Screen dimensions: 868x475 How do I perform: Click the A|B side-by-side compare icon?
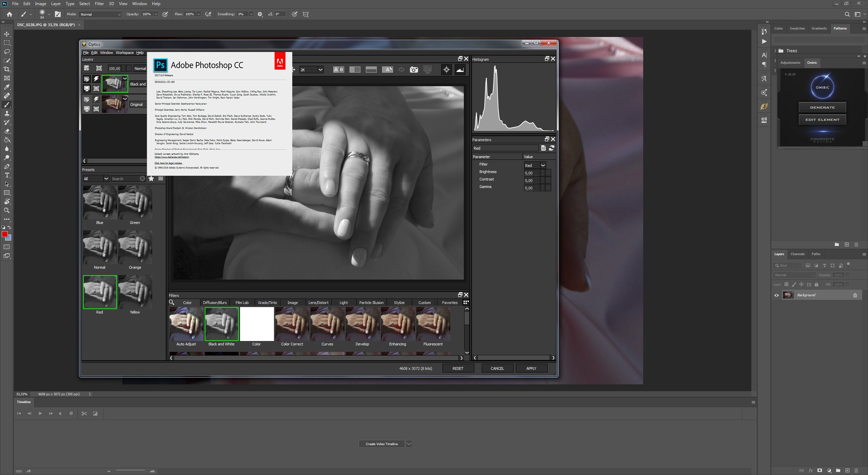click(338, 70)
